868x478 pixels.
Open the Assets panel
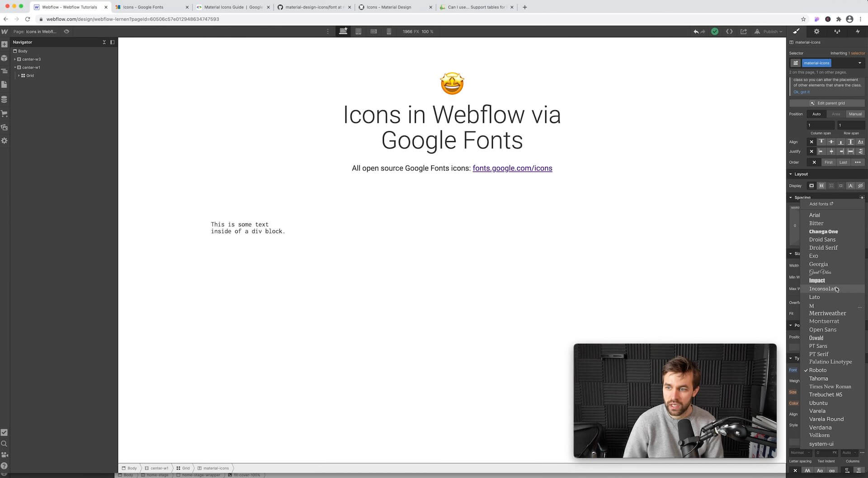[5, 127]
